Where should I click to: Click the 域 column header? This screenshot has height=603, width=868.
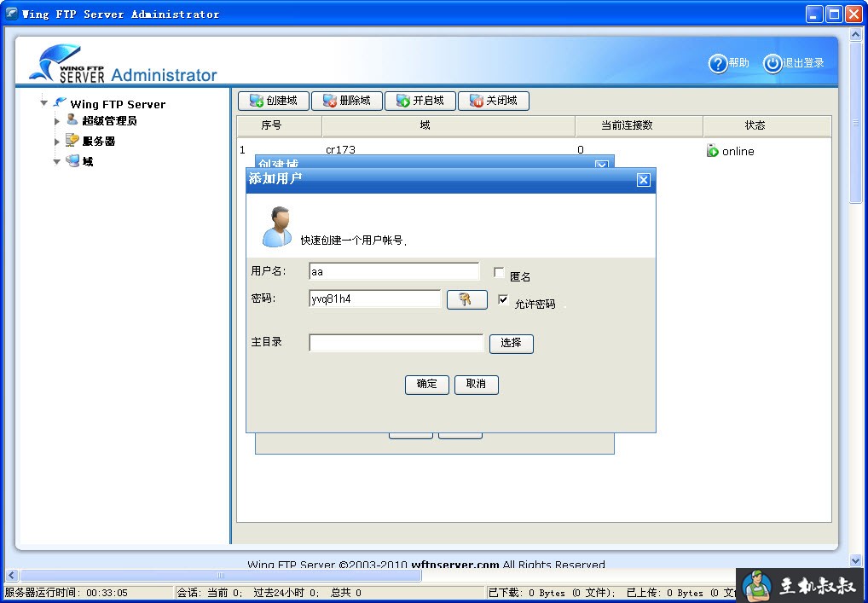(x=448, y=125)
